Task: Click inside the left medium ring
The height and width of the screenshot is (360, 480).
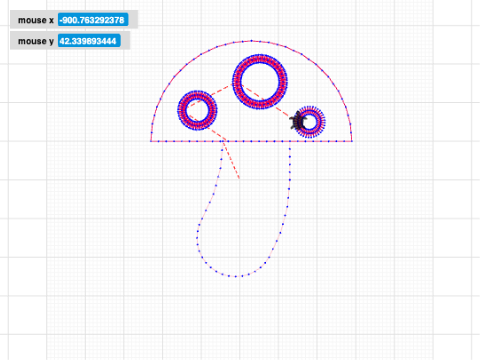Action: pyautogui.click(x=197, y=110)
